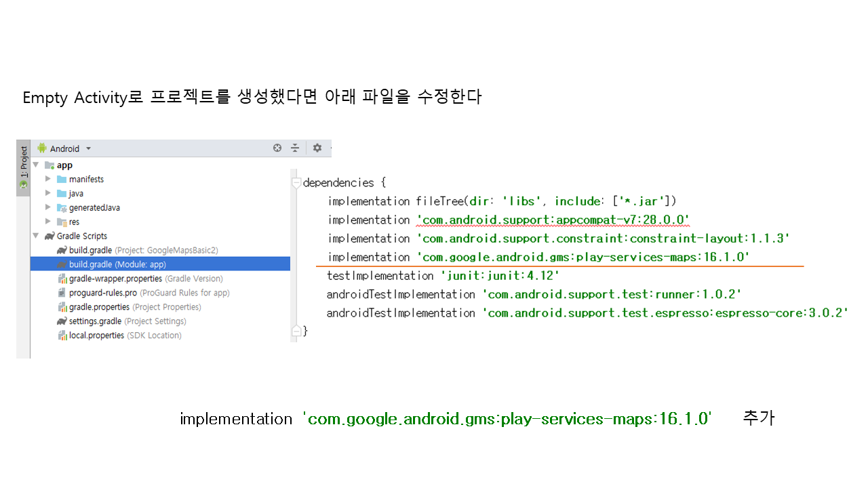Viewport: 868px width, 488px height.
Task: Open the Android view dropdown
Action: (x=88, y=149)
